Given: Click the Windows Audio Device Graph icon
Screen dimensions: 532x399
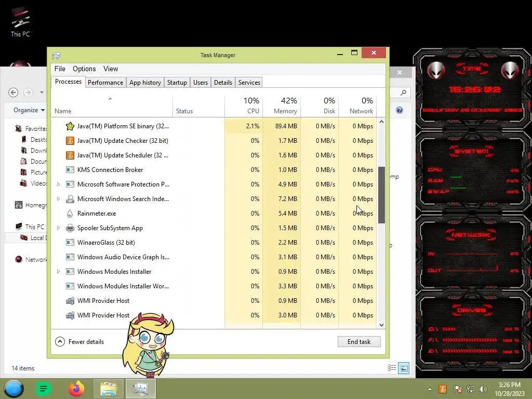Looking at the screenshot, I should [70, 257].
